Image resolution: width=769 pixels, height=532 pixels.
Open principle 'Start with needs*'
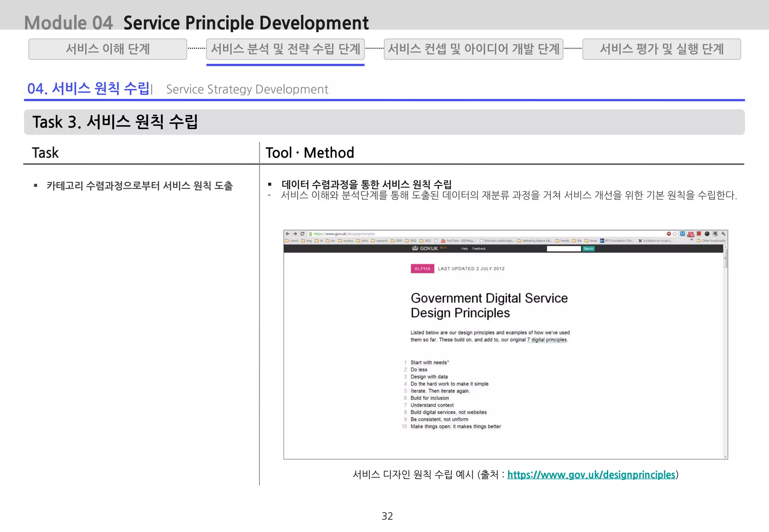point(430,362)
